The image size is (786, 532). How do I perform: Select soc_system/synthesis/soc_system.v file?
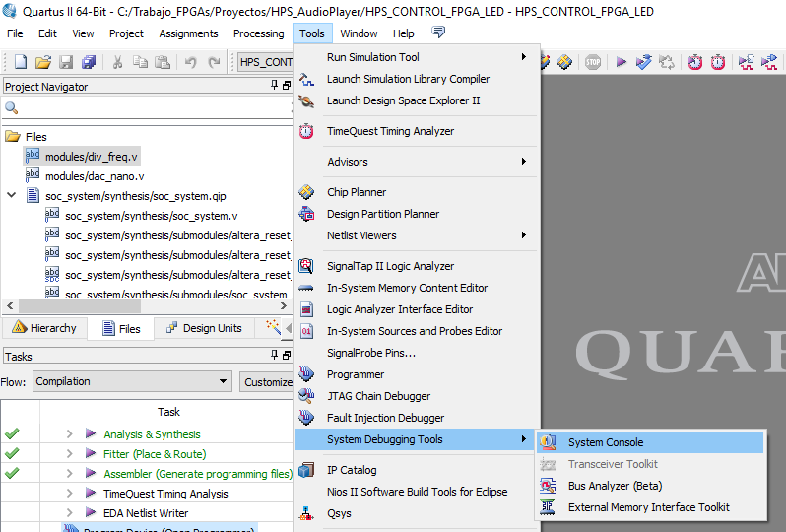point(152,216)
